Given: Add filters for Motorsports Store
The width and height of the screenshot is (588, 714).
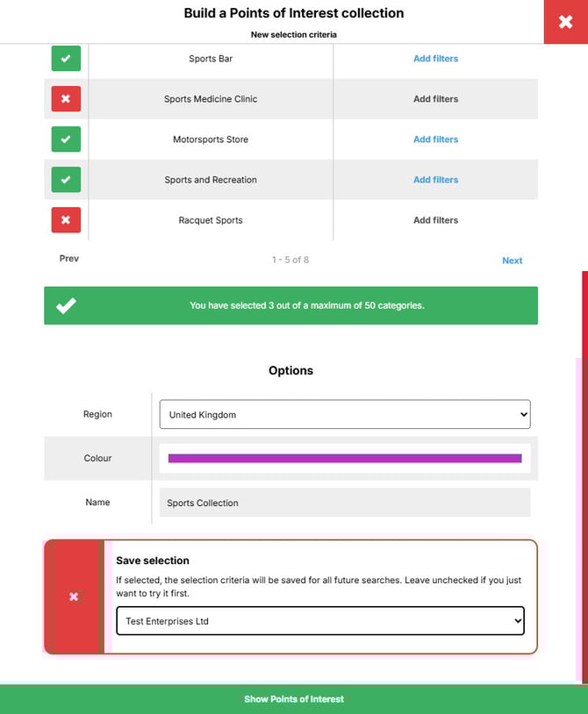Looking at the screenshot, I should click(x=435, y=139).
